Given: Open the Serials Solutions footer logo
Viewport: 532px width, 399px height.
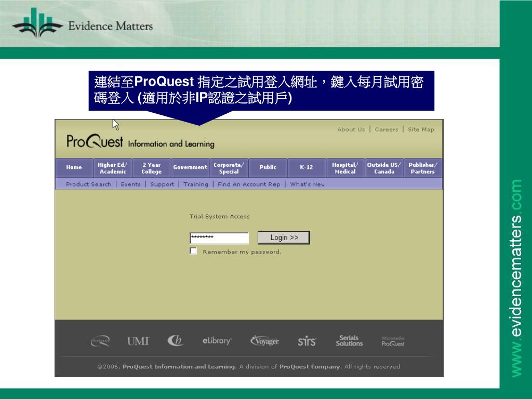Looking at the screenshot, I should point(349,341).
